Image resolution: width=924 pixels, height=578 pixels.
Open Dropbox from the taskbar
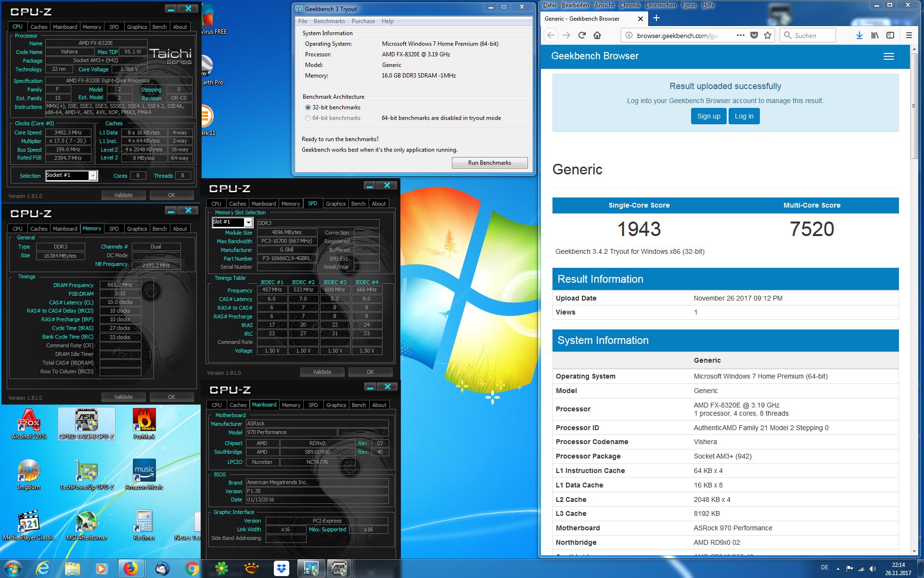[x=281, y=569]
